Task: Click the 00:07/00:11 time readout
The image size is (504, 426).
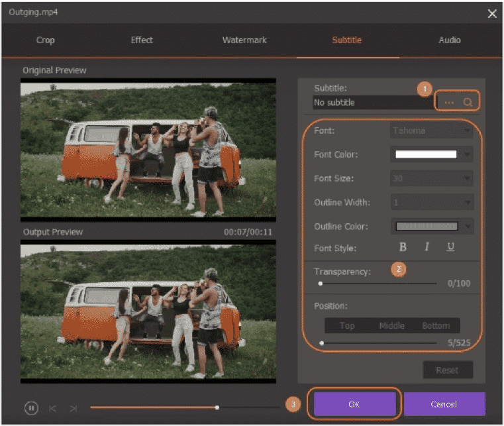Action: point(248,232)
